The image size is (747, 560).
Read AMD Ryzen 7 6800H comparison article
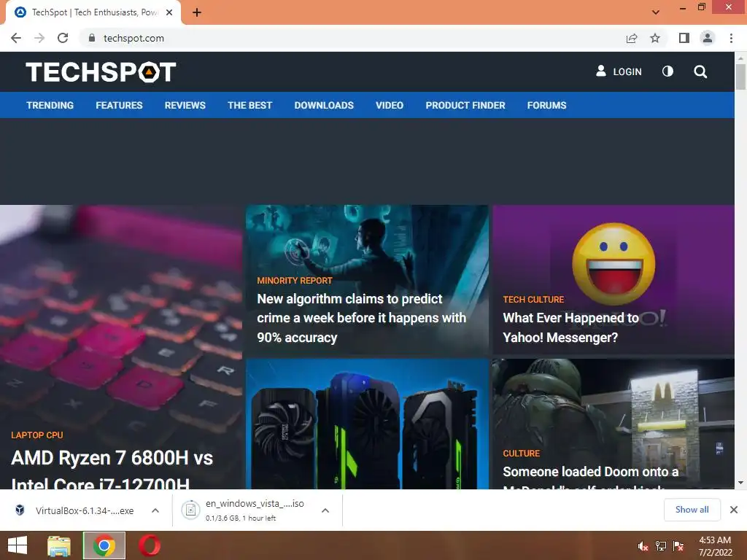112,469
